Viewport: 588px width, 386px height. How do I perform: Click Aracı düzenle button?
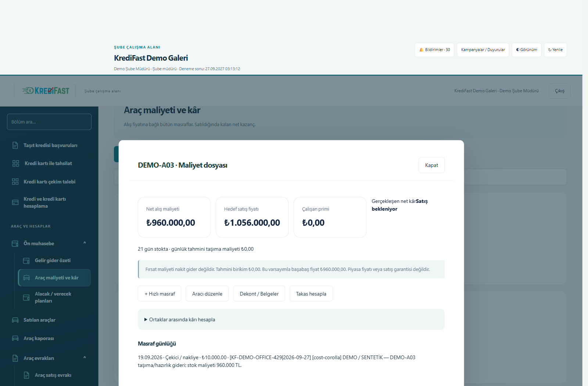point(207,294)
